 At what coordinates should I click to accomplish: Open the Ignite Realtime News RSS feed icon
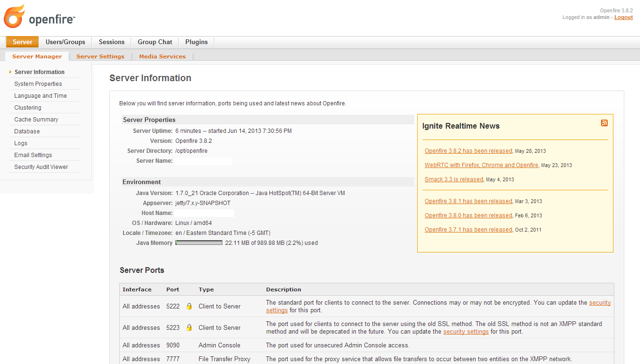pos(604,122)
